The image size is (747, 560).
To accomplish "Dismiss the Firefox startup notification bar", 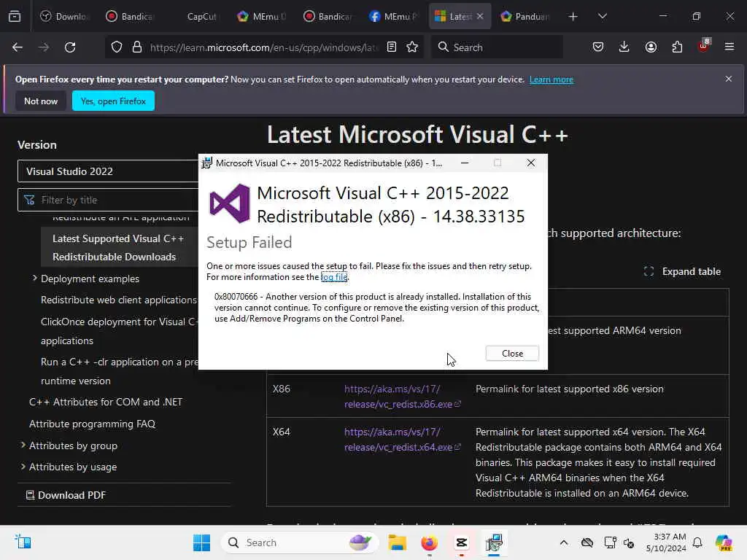I will 729,79.
